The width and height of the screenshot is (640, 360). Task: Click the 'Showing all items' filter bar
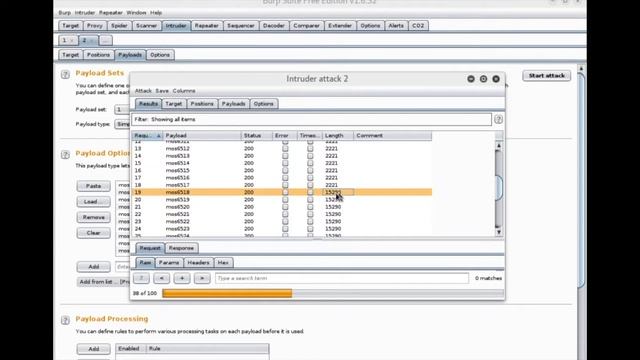pos(312,120)
